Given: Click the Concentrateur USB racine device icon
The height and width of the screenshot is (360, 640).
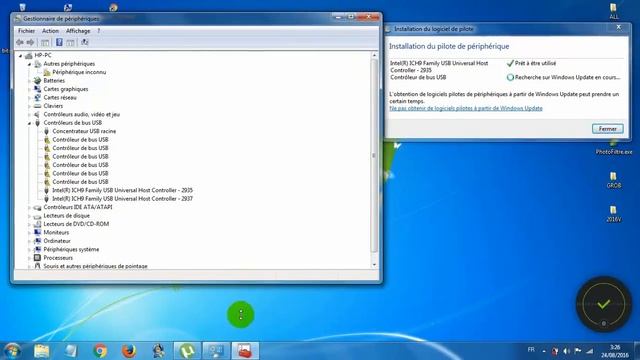Looking at the screenshot, I should [47, 131].
